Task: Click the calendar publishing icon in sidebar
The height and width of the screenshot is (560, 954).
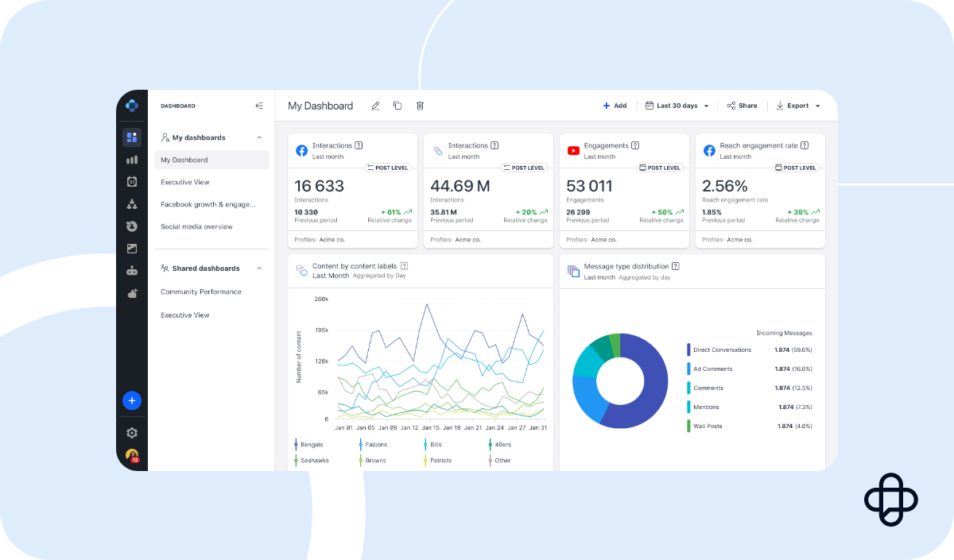Action: (x=132, y=181)
